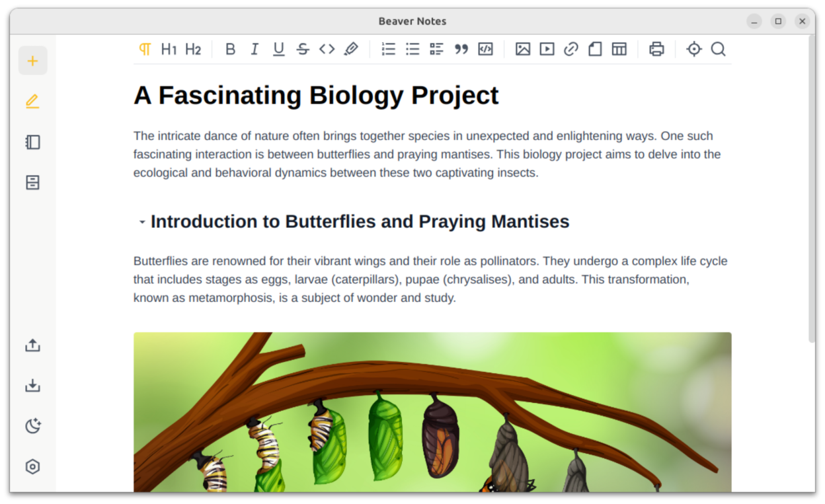Embed a video in the note

pyautogui.click(x=547, y=49)
